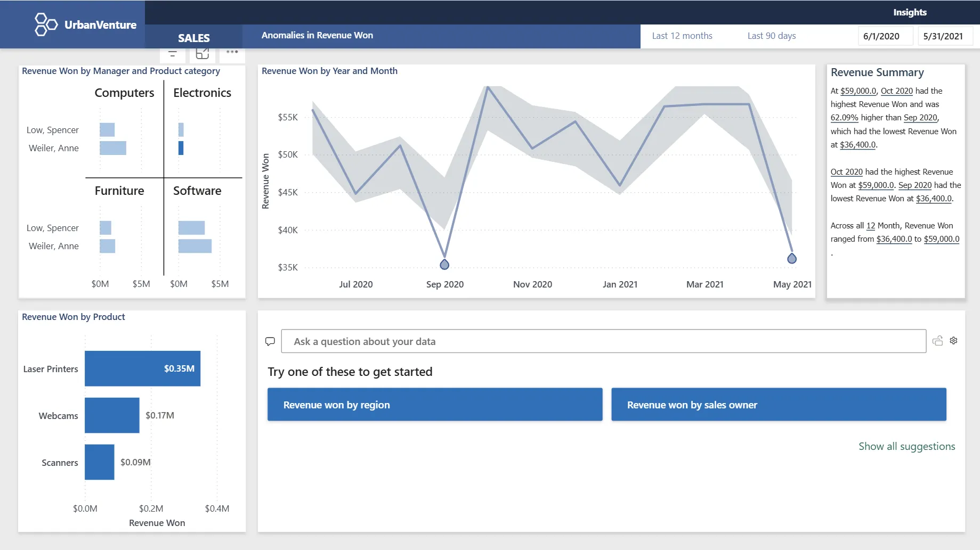Click Try one of these to get started
This screenshot has width=980, height=550.
point(350,372)
